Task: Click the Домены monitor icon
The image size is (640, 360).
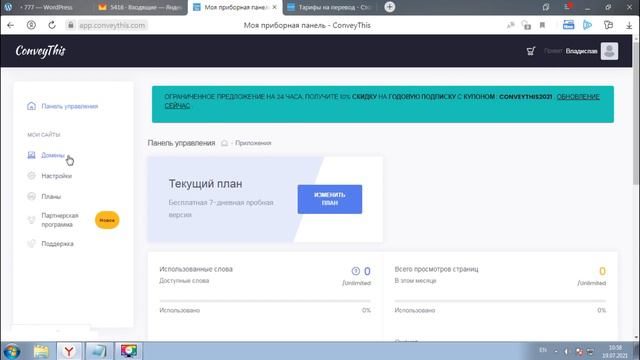Action: 31,155
